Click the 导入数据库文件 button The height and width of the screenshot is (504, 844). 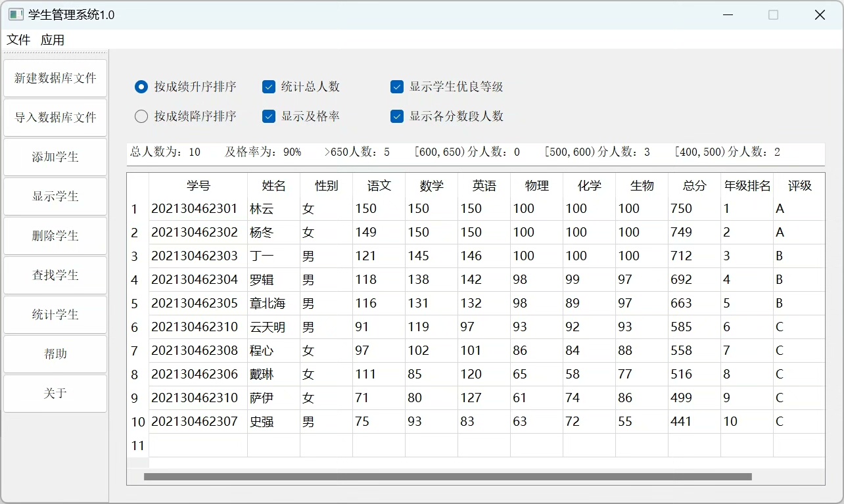55,118
